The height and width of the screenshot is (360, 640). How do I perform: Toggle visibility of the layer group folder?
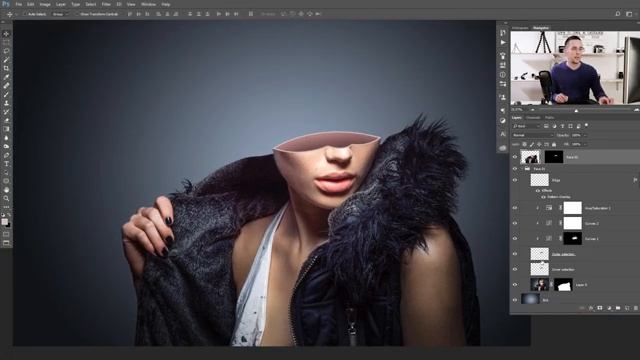pyautogui.click(x=515, y=169)
